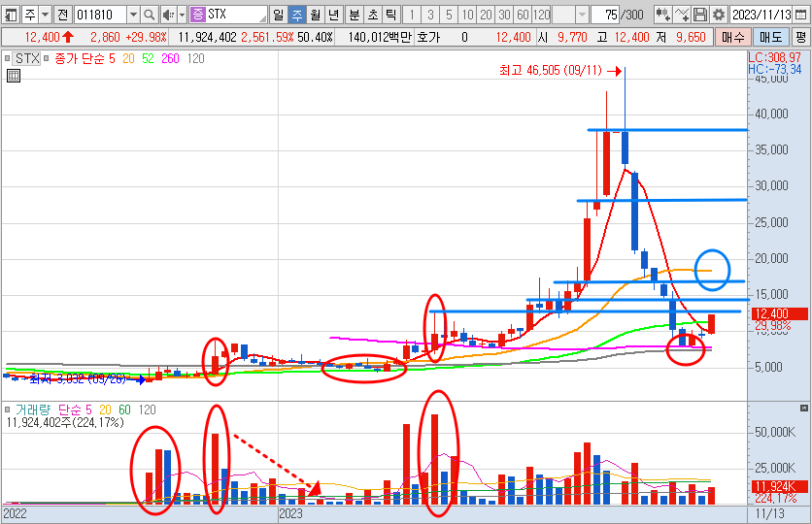Click the speaker sound icon
The width and height of the screenshot is (812, 524).
pos(168,15)
